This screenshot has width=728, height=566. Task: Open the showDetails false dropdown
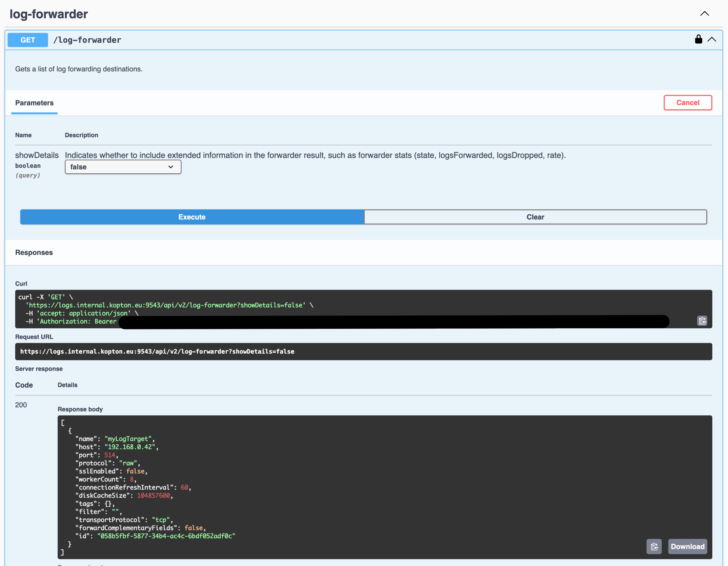coord(123,167)
